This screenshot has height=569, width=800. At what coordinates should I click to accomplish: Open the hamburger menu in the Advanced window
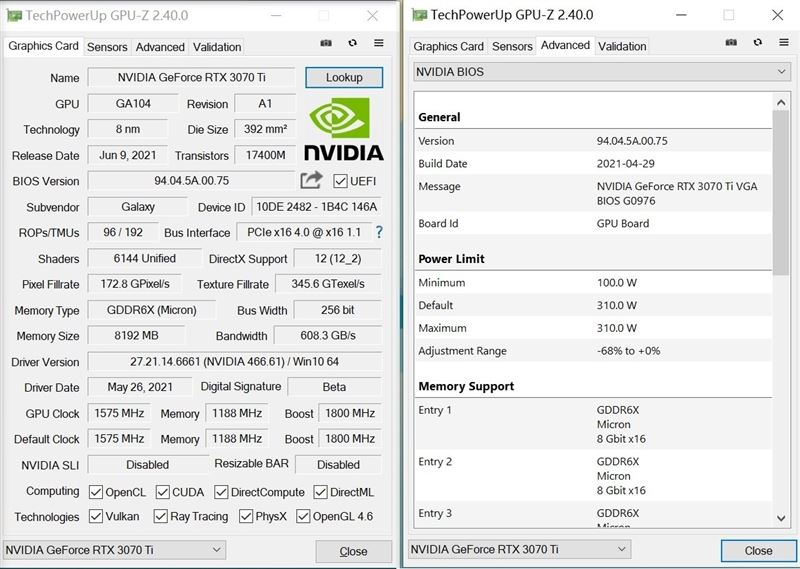coord(783,44)
